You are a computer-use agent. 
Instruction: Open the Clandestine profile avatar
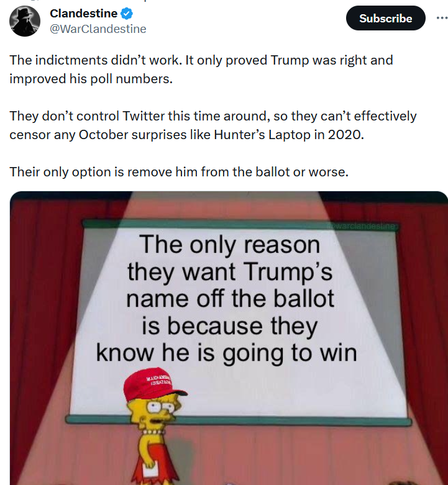[x=25, y=21]
